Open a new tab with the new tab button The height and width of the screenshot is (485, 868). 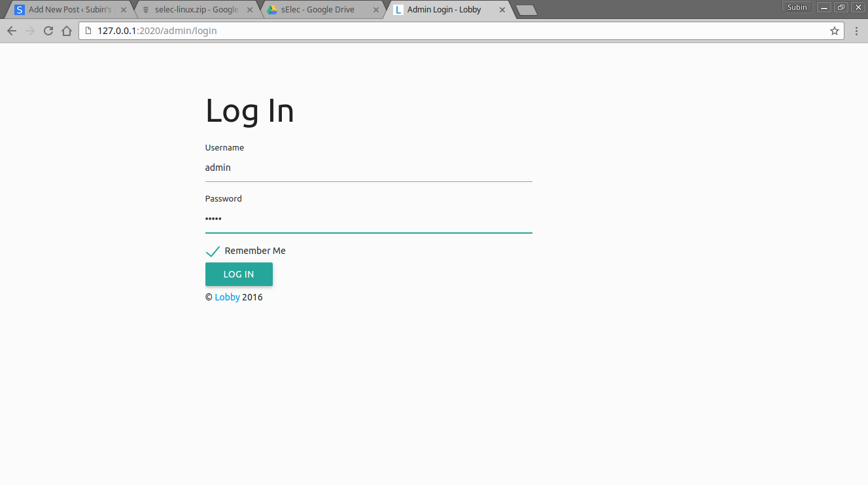[526, 10]
